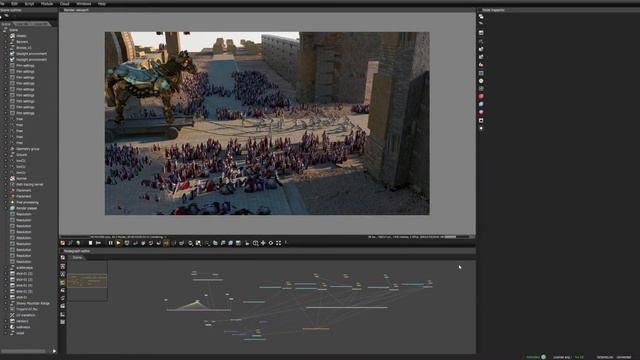640x360 pixels.
Task: Stop the render in viewport toolbar
Action: pos(91,243)
